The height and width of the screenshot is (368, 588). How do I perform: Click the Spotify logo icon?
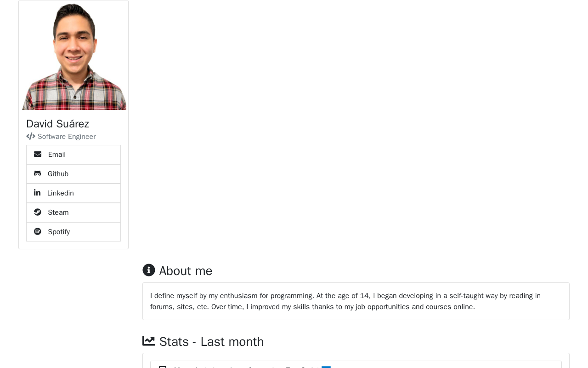[x=38, y=232]
